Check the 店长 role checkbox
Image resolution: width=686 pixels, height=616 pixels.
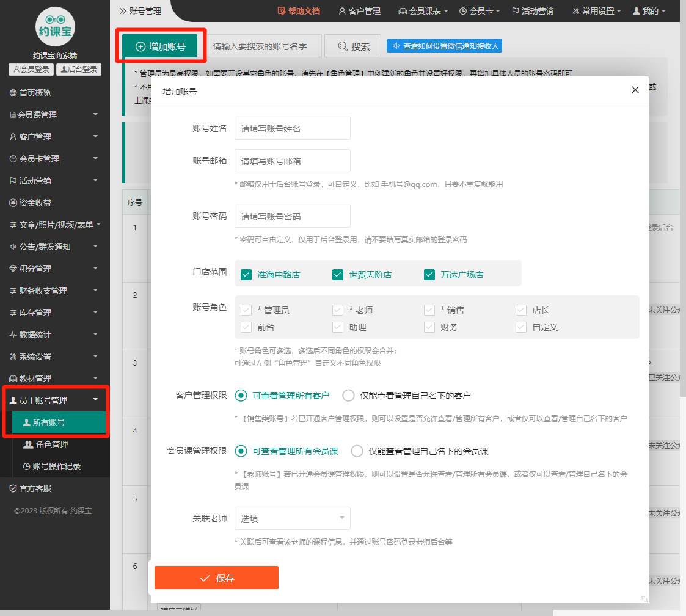[520, 310]
